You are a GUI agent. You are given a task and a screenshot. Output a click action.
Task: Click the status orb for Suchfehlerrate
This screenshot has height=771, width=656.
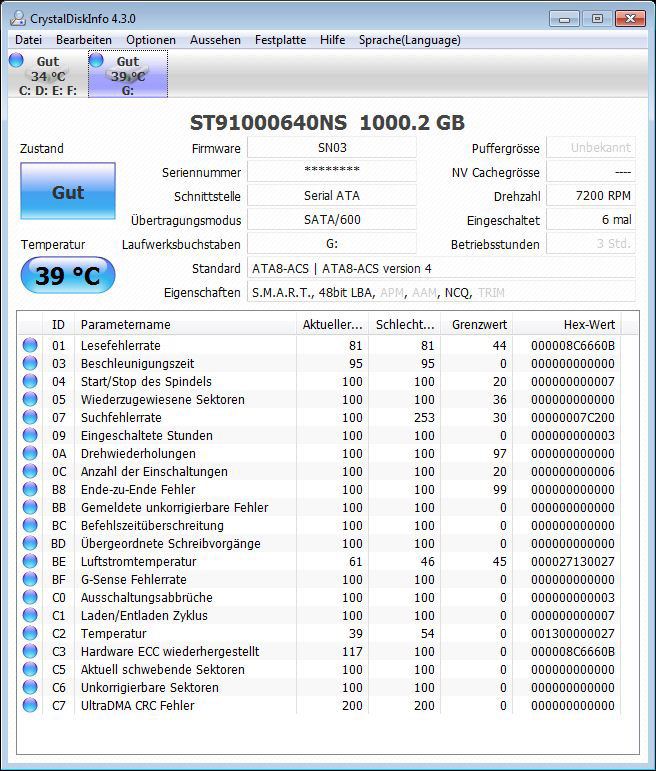(30, 417)
